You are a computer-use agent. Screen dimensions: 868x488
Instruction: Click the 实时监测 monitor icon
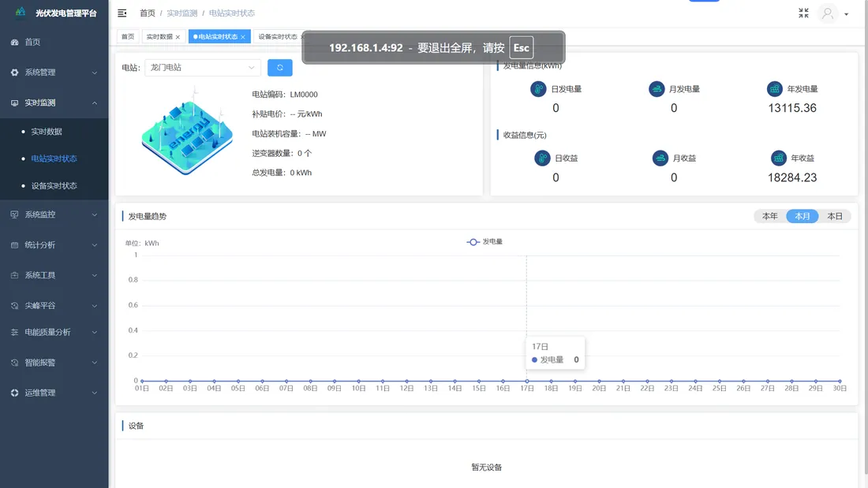pyautogui.click(x=14, y=103)
